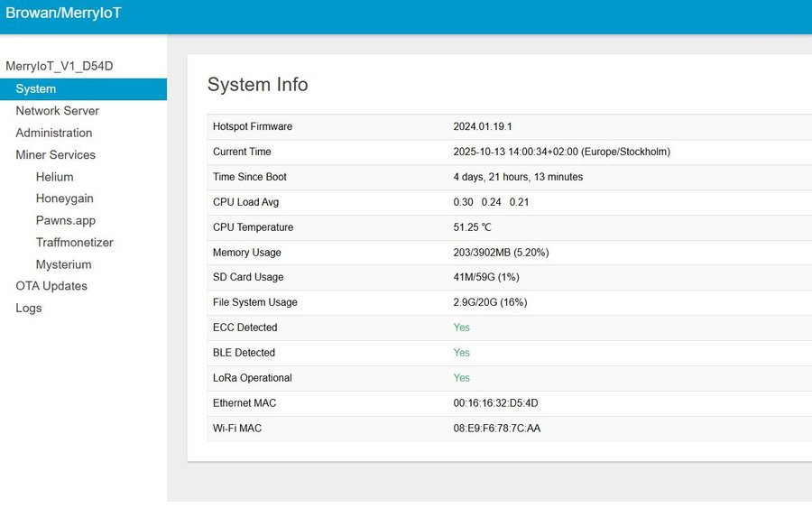The height and width of the screenshot is (517, 812).
Task: Expand the Miner Services menu
Action: [55, 155]
